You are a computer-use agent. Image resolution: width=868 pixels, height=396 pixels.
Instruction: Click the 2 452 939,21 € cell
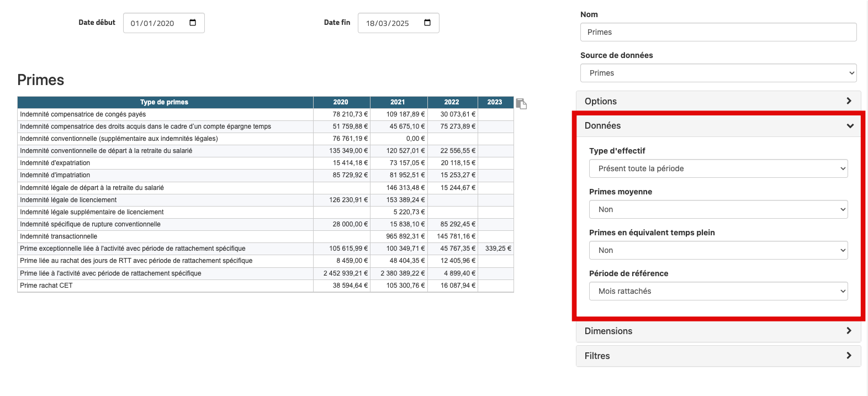pos(341,273)
